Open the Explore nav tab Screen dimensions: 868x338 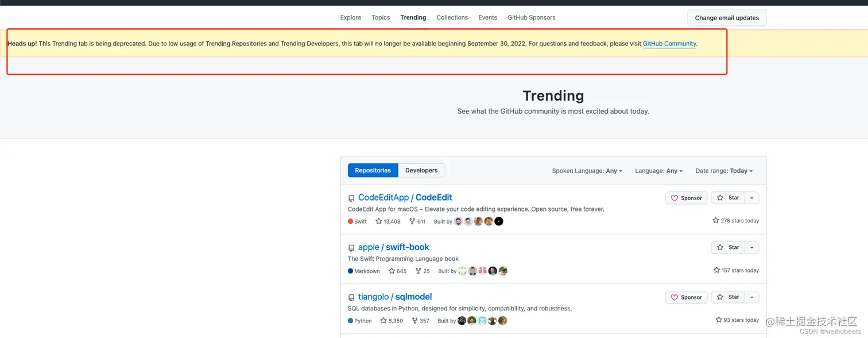350,17
